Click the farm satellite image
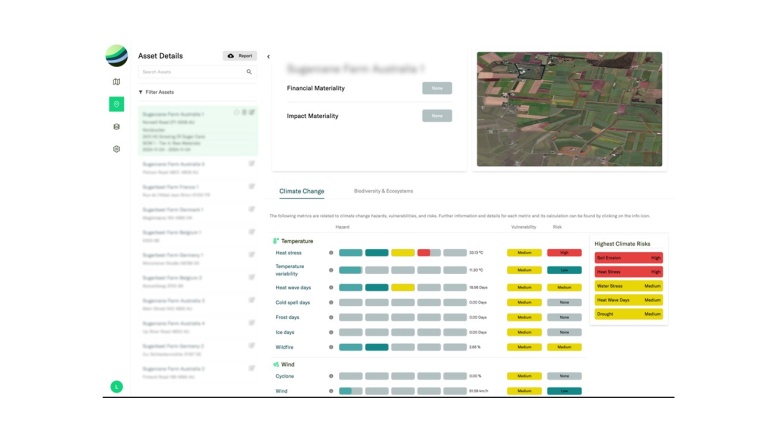This screenshot has width=760, height=427. [x=569, y=109]
